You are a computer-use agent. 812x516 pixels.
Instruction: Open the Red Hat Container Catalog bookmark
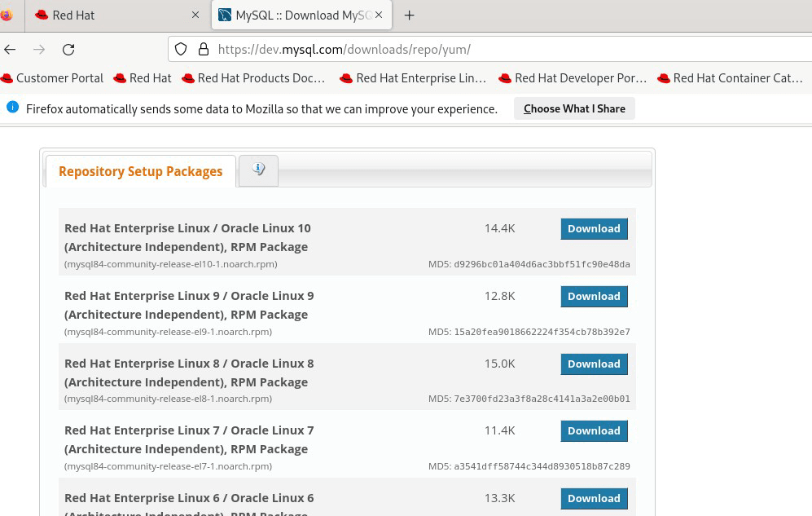(731, 78)
